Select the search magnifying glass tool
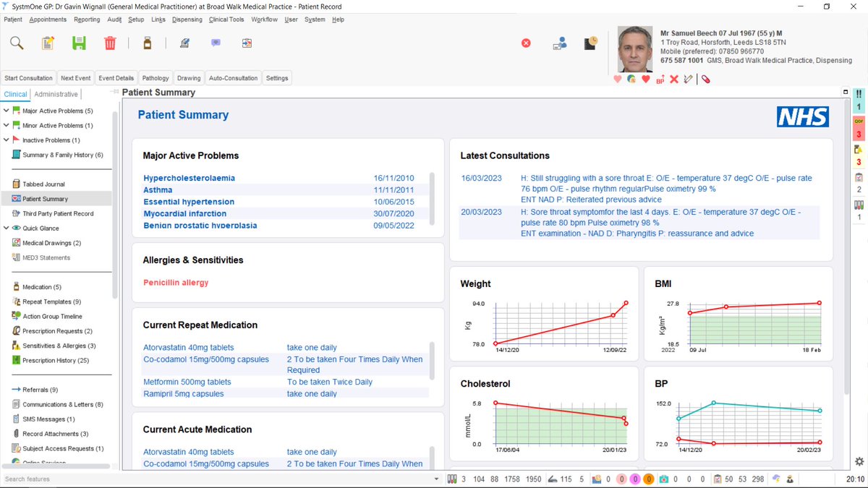 14,43
